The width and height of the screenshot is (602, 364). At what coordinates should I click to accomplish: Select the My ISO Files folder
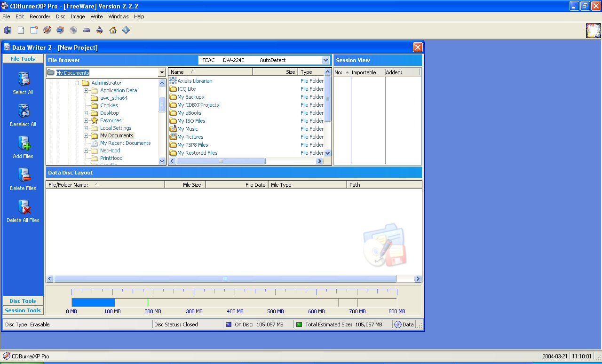point(191,121)
